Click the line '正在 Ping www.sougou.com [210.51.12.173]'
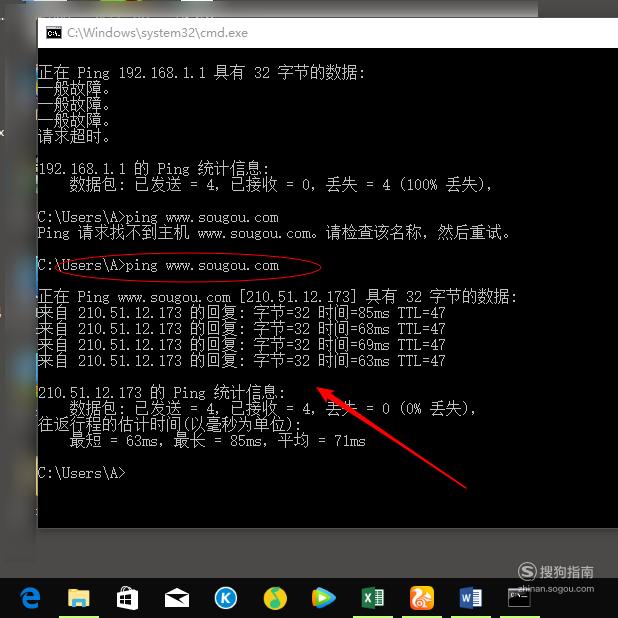 click(277, 296)
